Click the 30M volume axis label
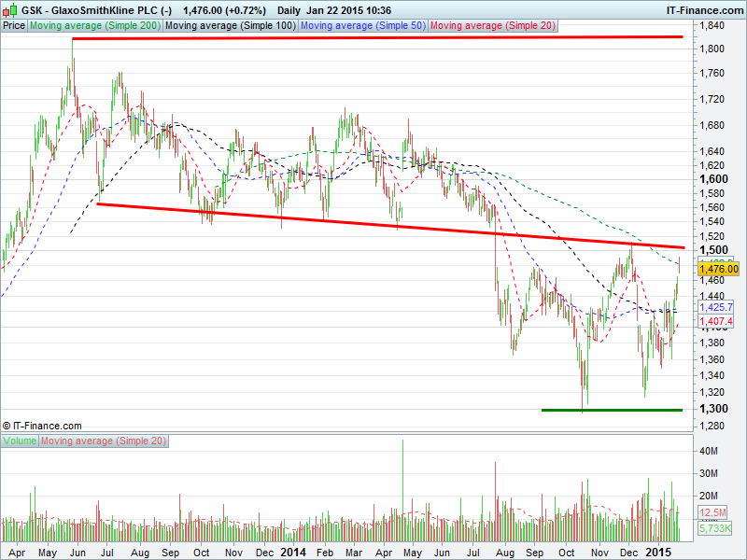The image size is (747, 560). pos(709,473)
